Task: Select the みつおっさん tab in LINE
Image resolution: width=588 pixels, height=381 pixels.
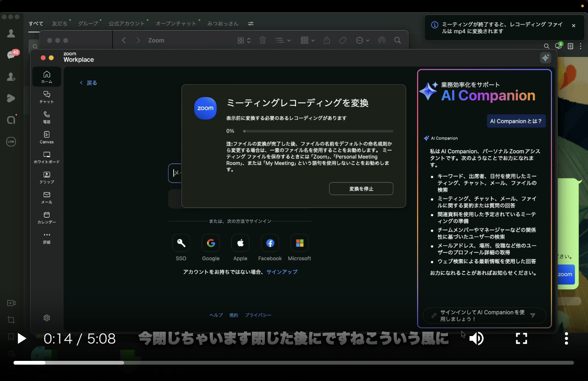Action: pos(223,23)
